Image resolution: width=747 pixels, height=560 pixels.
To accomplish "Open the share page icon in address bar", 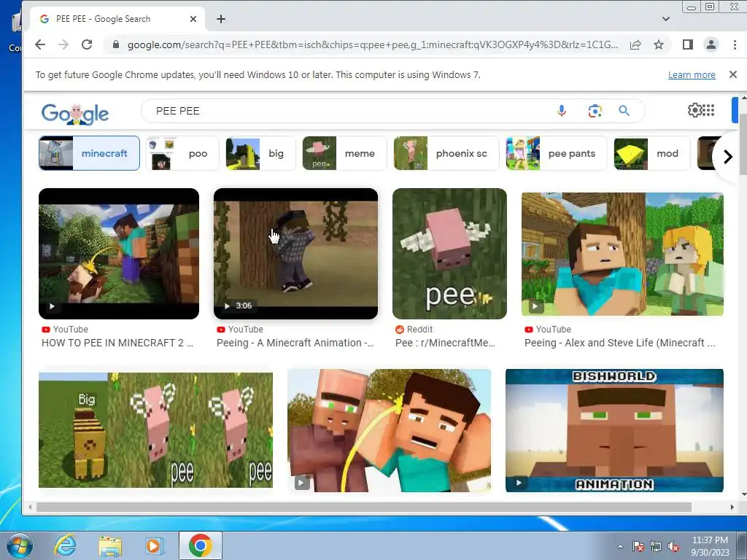I will (635, 44).
